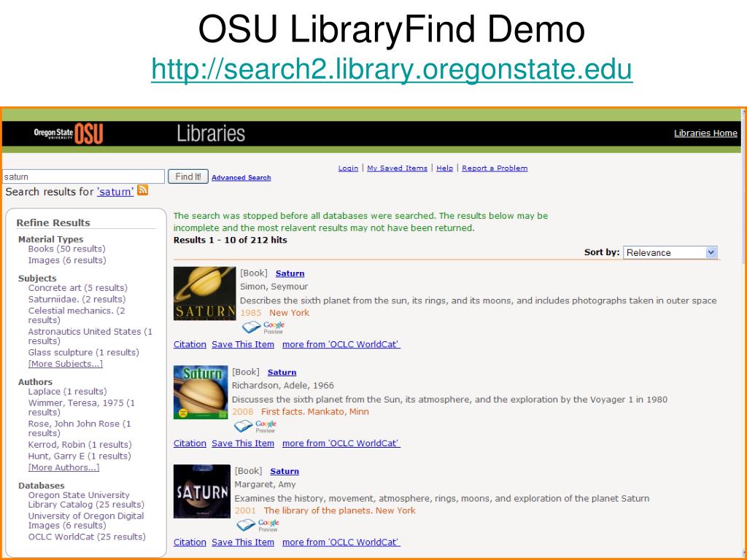Click the Saturn cover thumbnail by Adele Richardson
This screenshot has height=560, width=747.
[201, 392]
